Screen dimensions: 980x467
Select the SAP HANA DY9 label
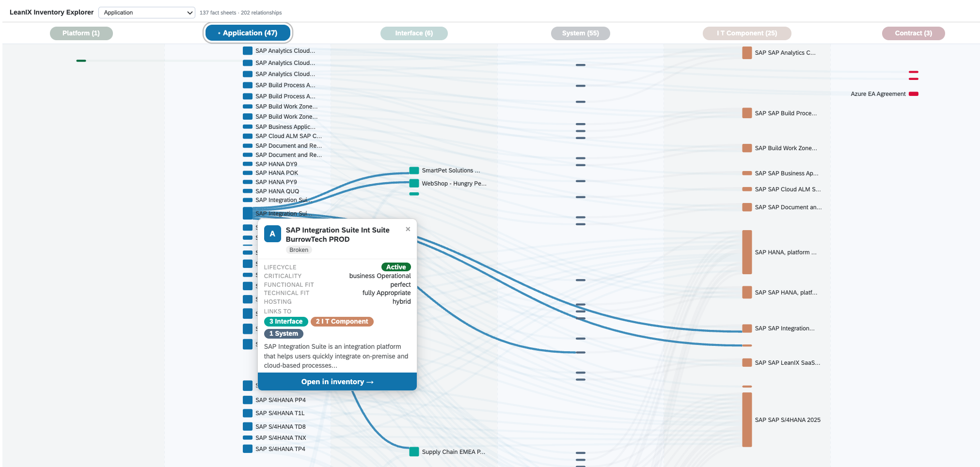point(276,164)
